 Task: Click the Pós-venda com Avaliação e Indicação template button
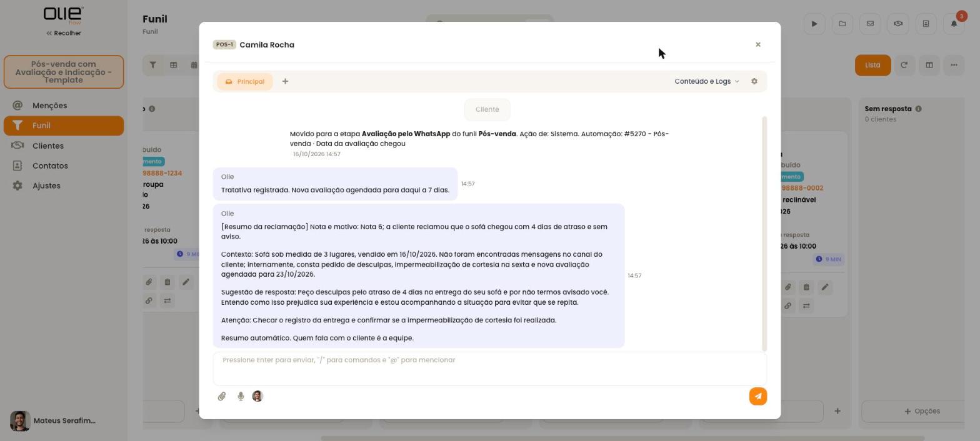(64, 72)
